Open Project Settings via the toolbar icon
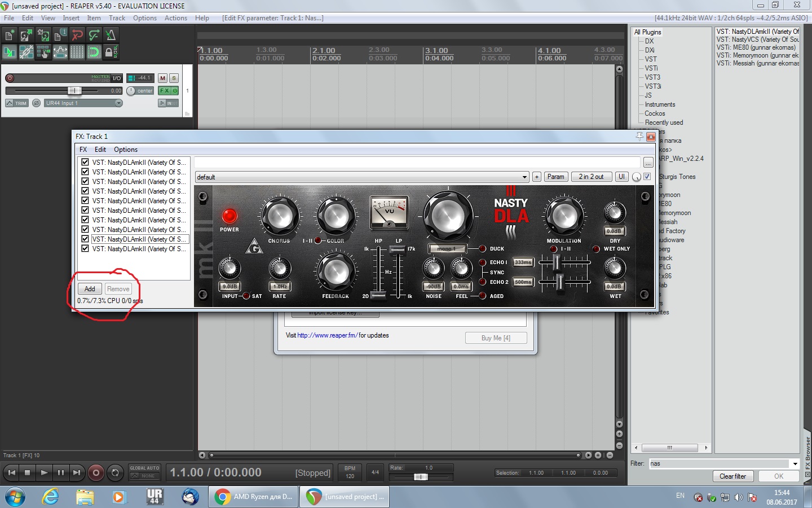This screenshot has height=508, width=812. tap(60, 35)
